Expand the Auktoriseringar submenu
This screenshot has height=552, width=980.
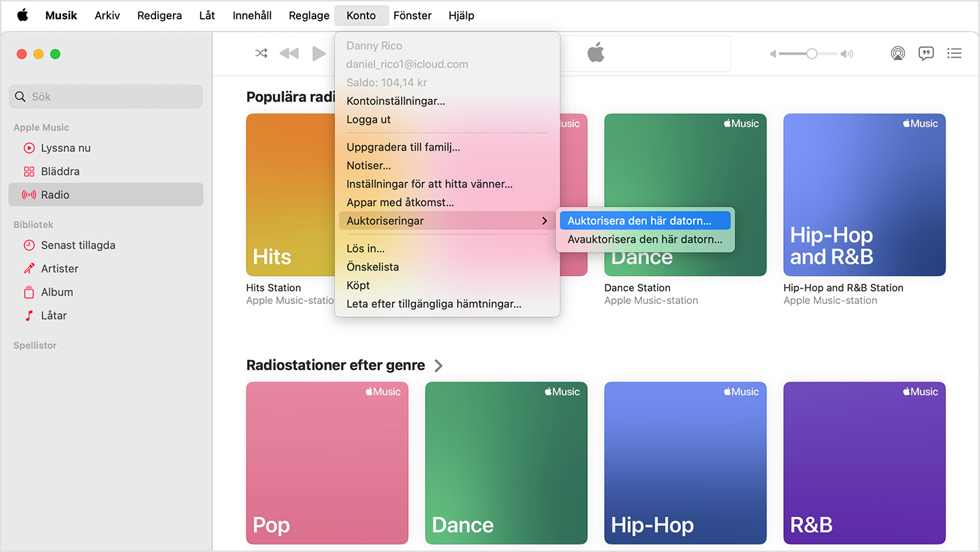pyautogui.click(x=447, y=221)
